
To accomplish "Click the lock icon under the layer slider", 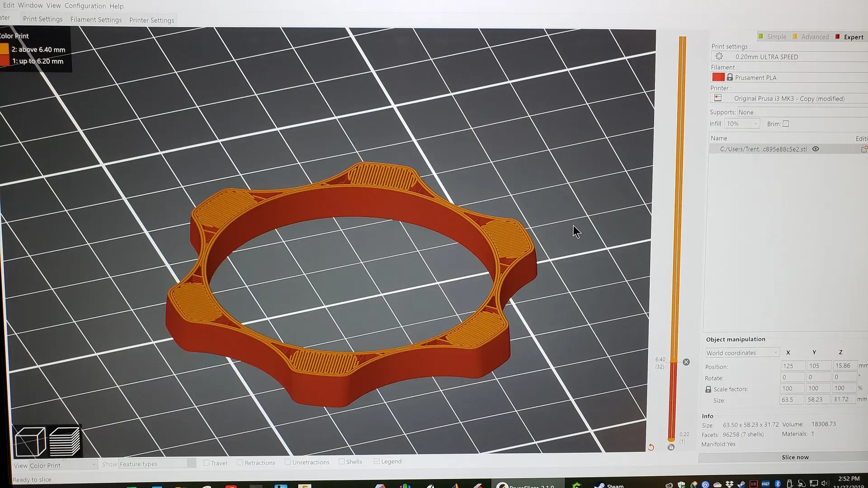I will 671,447.
